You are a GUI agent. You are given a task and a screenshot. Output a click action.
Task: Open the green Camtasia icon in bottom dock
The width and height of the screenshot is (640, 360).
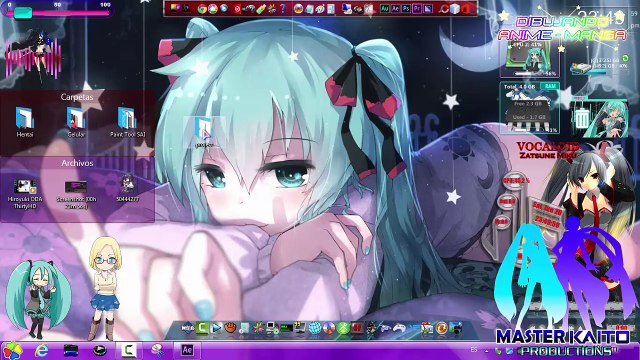tap(202, 327)
